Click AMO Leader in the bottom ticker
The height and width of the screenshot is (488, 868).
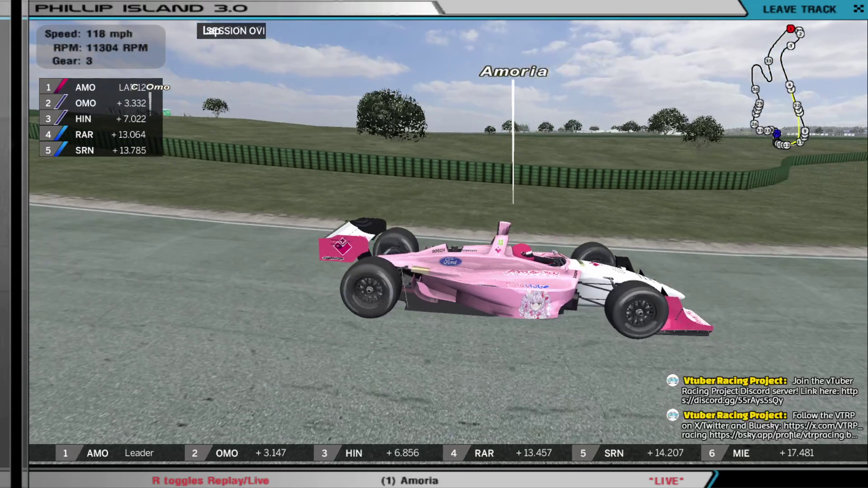point(120,453)
